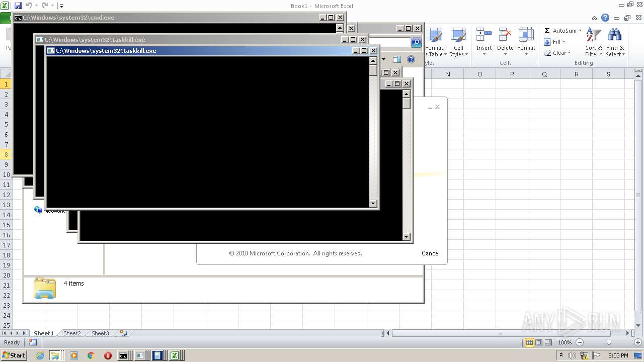Viewport: 644px width, 362px height.
Task: Click scroll-down arrow of front taskkill console
Action: point(373,203)
